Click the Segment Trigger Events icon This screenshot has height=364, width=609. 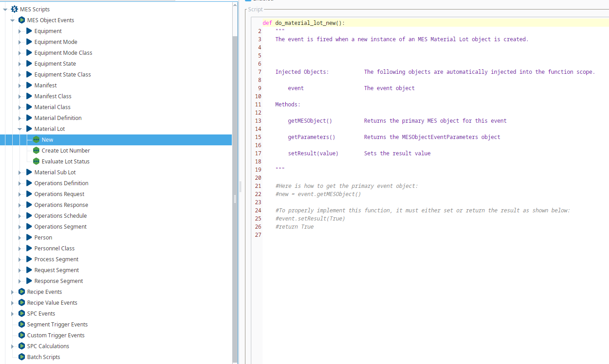tap(21, 324)
